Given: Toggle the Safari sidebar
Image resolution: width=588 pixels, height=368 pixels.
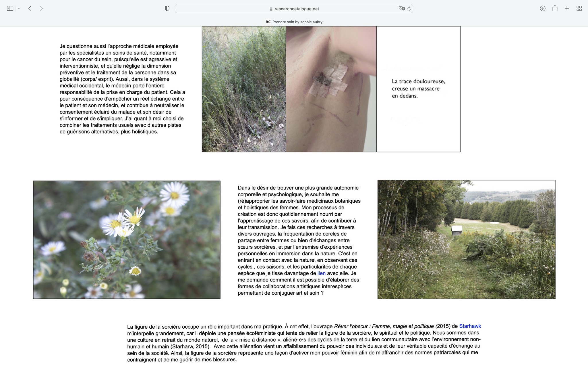Looking at the screenshot, I should 10,8.
